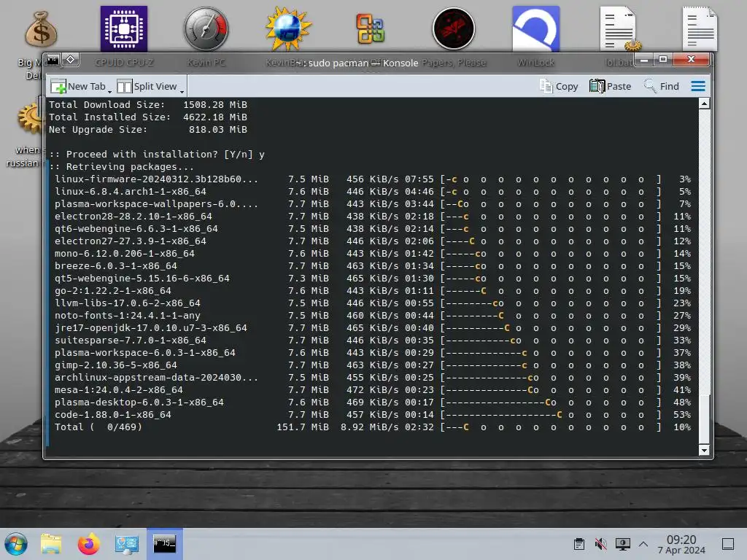The height and width of the screenshot is (560, 747).
Task: Open the Start menu orb
Action: click(x=16, y=544)
